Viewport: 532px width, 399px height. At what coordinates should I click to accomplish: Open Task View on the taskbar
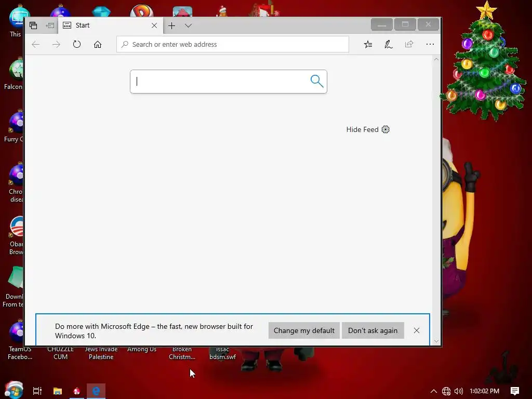[x=37, y=391]
